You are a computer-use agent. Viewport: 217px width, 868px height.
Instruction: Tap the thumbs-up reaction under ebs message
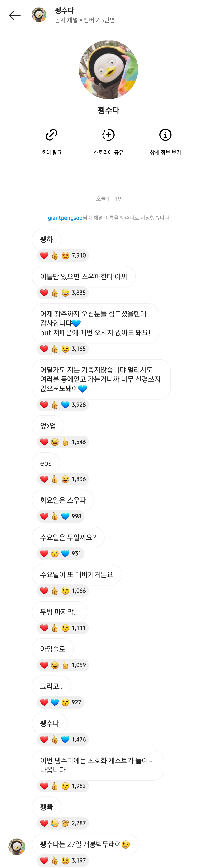click(55, 479)
